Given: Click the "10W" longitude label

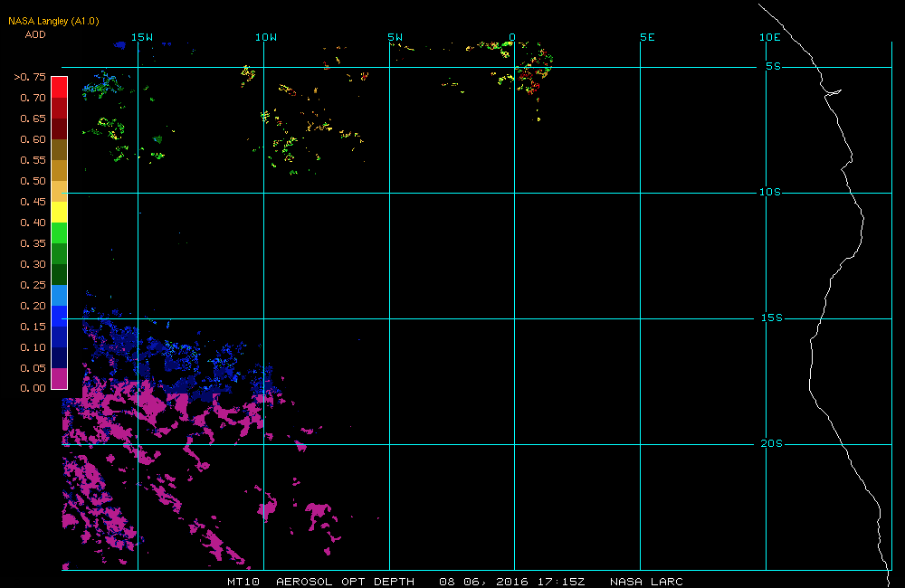Looking at the screenshot, I should click(266, 37).
